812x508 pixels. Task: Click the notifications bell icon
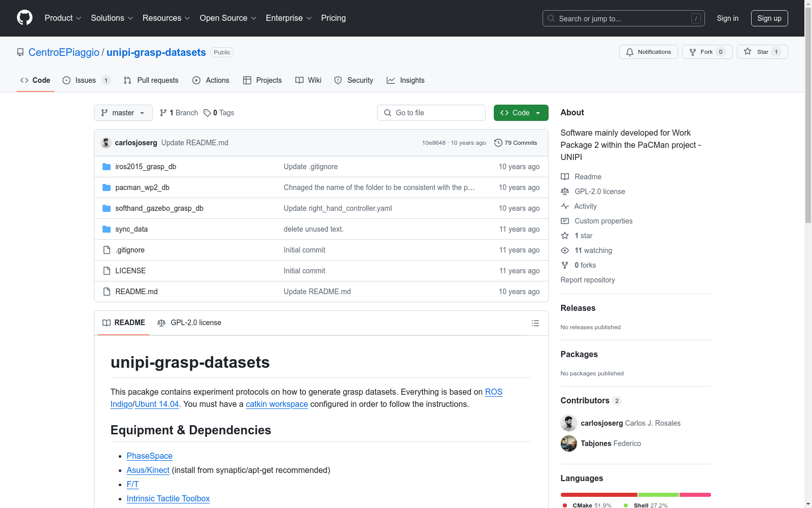(x=630, y=52)
